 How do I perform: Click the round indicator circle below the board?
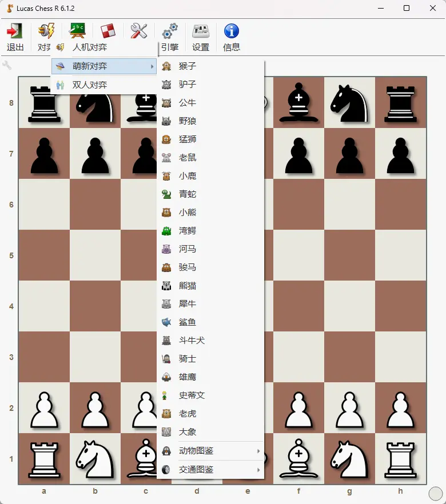click(x=436, y=494)
